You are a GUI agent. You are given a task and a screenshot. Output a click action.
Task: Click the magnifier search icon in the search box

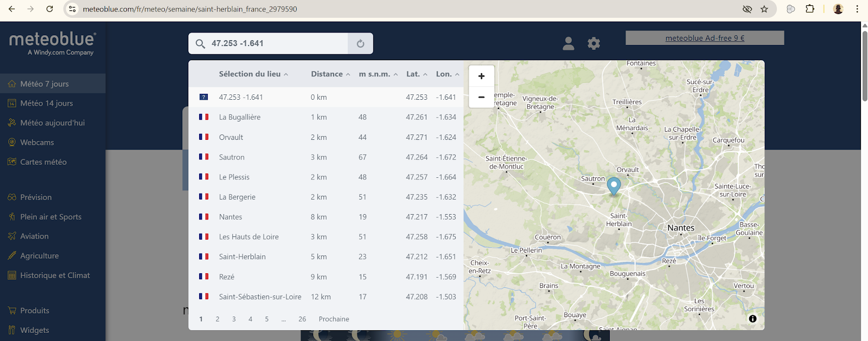click(x=200, y=44)
